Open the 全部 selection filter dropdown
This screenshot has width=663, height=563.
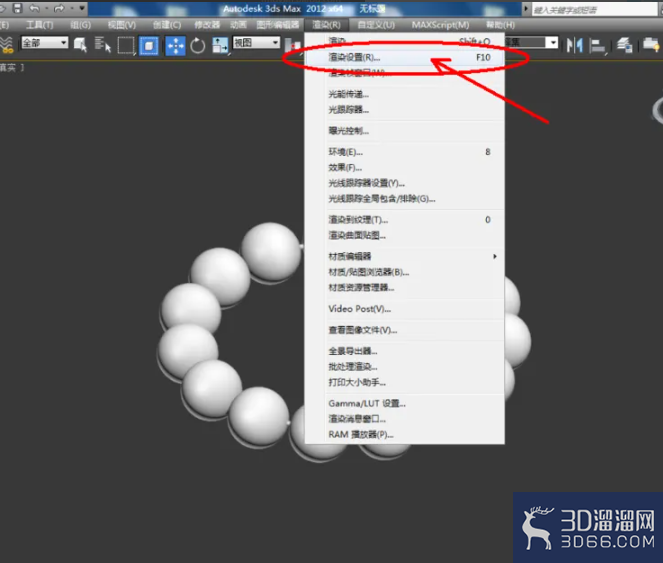tap(44, 43)
